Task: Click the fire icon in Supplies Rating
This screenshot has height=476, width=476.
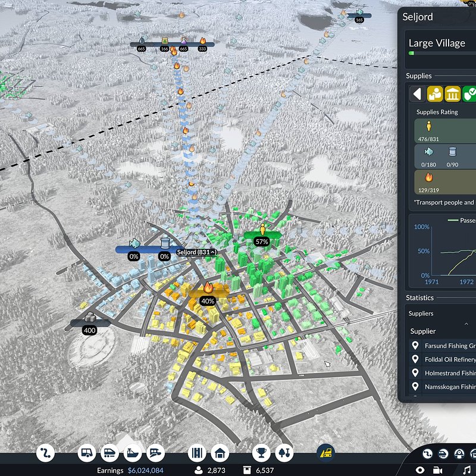Action: point(428,177)
